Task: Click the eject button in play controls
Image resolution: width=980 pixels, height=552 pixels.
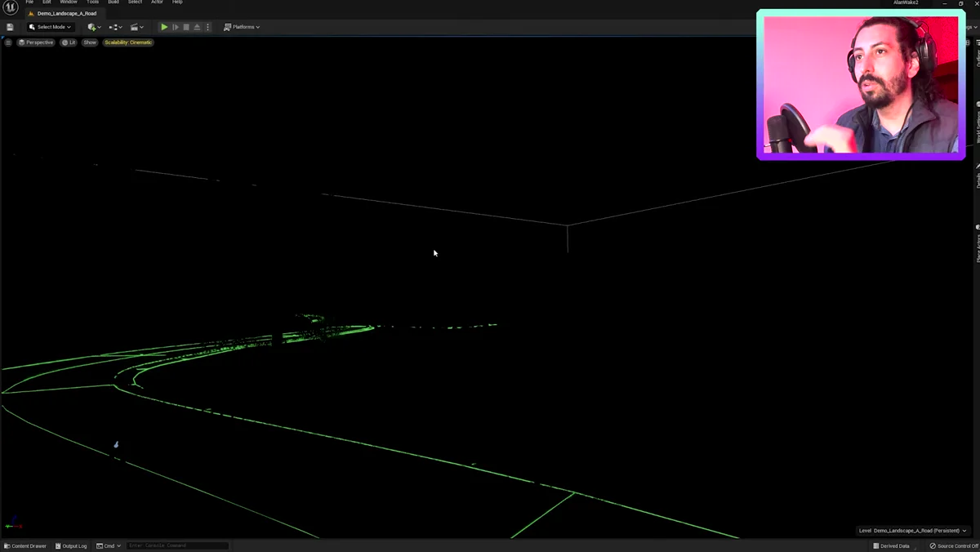Action: coord(197,27)
